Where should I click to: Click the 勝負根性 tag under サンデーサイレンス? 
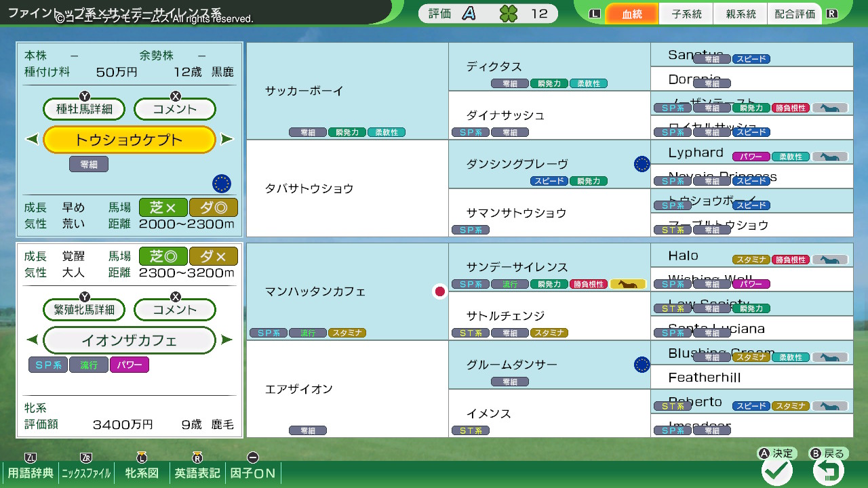click(589, 284)
